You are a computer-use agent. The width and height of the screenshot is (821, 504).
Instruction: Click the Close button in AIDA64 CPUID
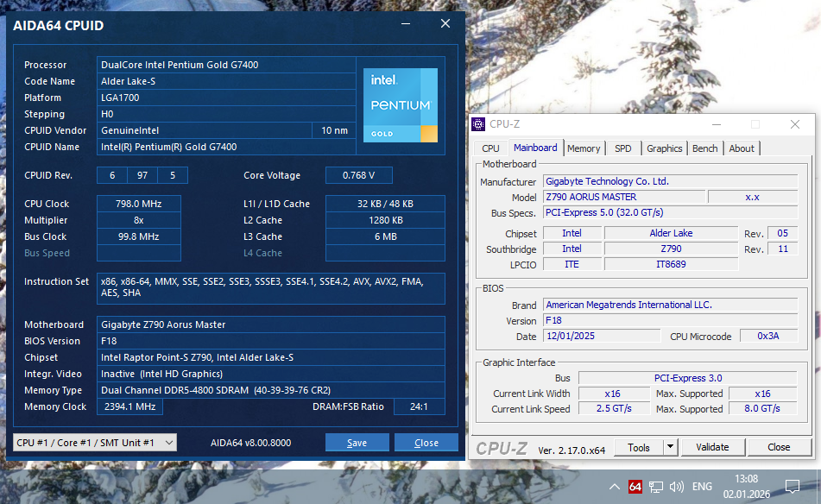pyautogui.click(x=426, y=443)
